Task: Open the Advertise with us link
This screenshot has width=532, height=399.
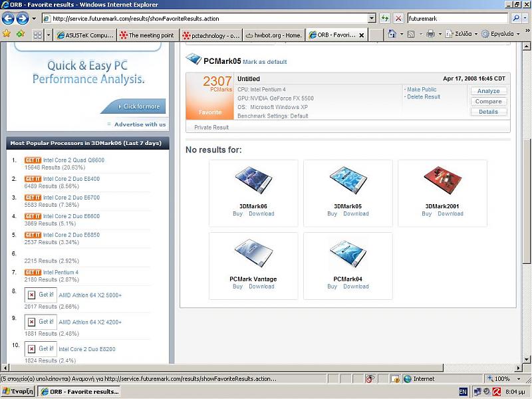Action: pyautogui.click(x=140, y=124)
